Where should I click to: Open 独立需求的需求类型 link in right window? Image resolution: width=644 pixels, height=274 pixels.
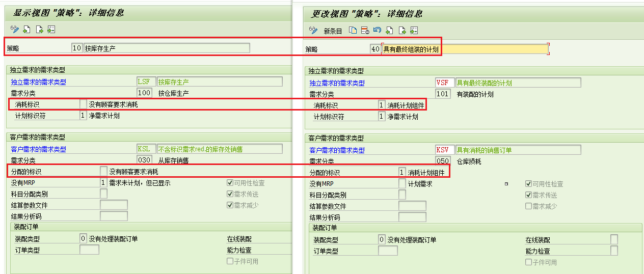pyautogui.click(x=337, y=83)
